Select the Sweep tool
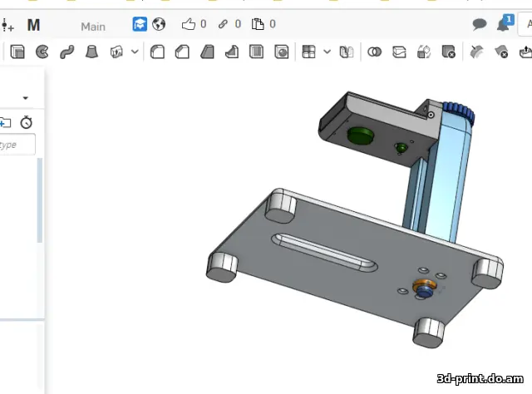The image size is (532, 394). [x=66, y=52]
